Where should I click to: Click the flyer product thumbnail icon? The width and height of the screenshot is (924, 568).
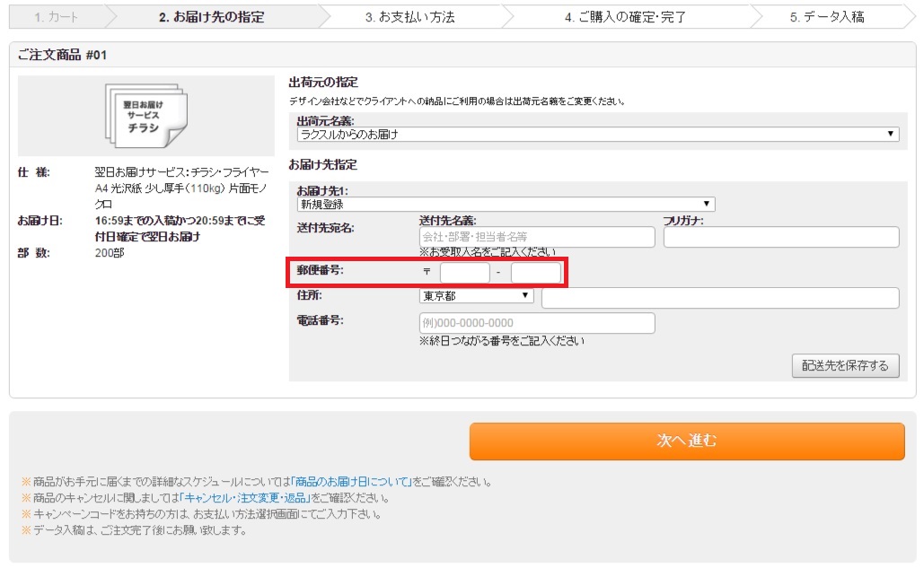145,116
